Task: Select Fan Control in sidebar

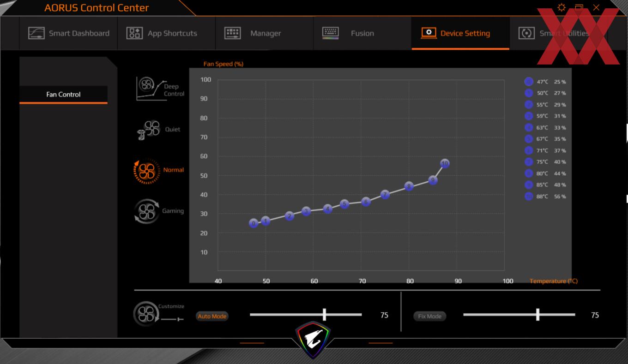Action: [x=63, y=94]
